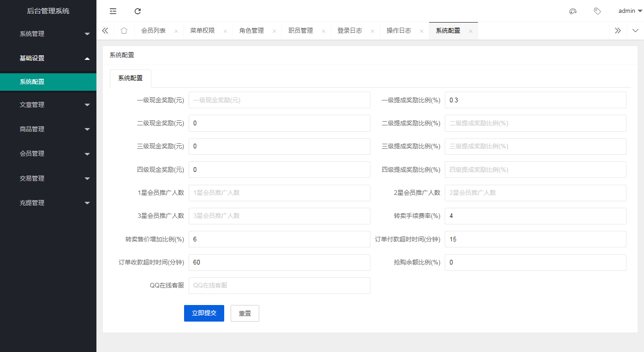Focus the 一级现金奖励(元) input field

(x=279, y=100)
